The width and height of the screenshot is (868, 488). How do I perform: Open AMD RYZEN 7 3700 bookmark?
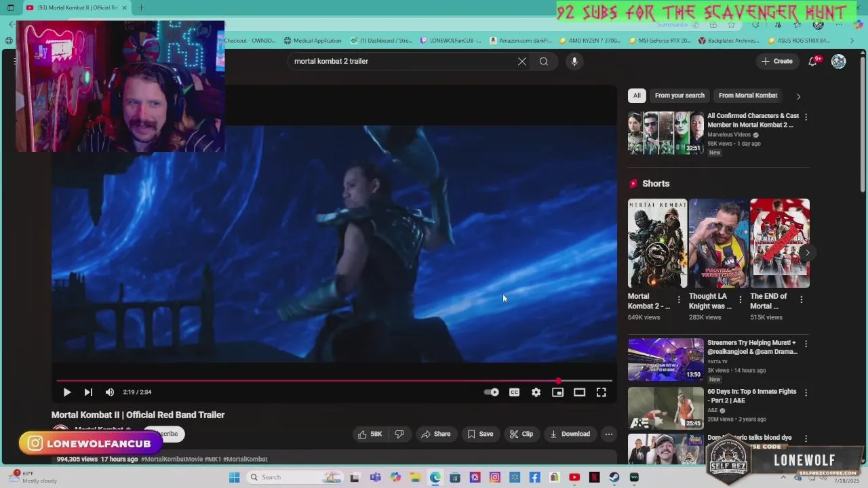point(589,41)
